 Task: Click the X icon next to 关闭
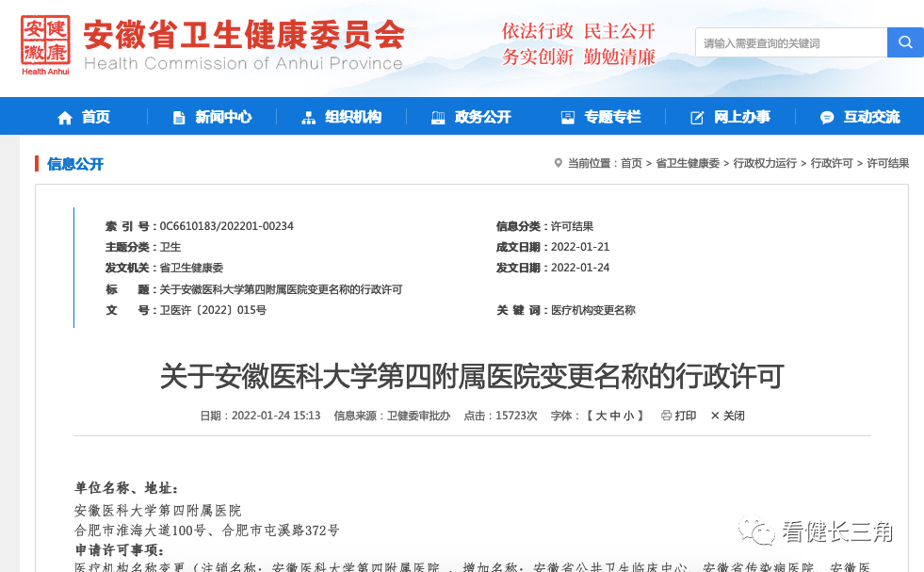pyautogui.click(x=715, y=416)
